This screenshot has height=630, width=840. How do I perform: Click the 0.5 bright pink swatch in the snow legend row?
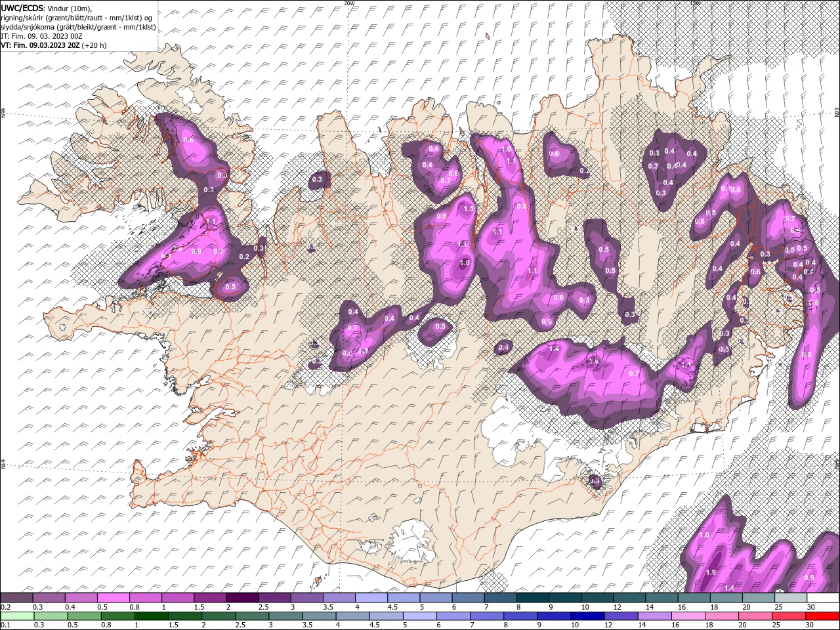pyautogui.click(x=113, y=598)
